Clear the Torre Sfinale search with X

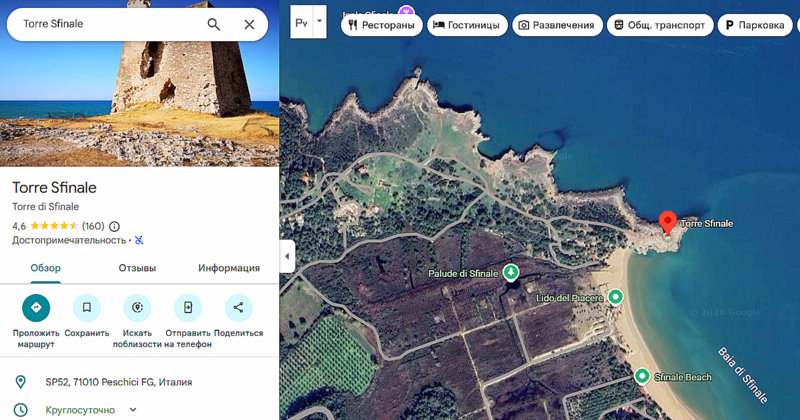(x=249, y=24)
